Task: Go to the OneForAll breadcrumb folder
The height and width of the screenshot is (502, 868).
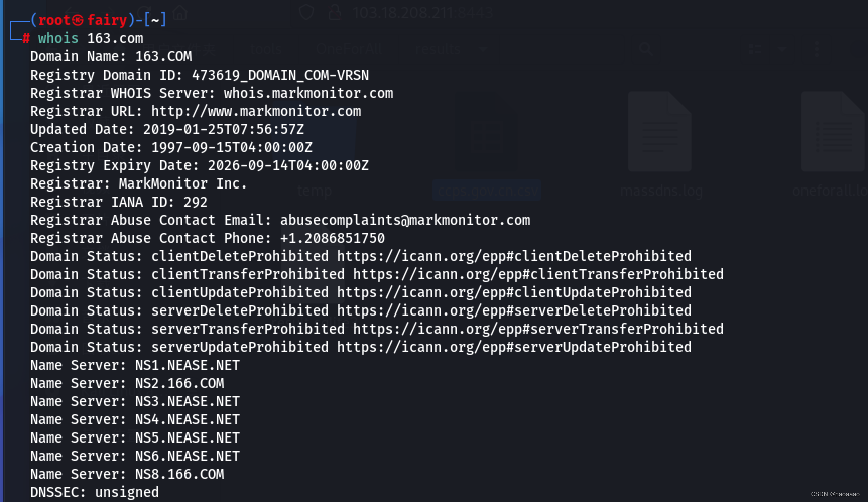Action: (x=348, y=49)
